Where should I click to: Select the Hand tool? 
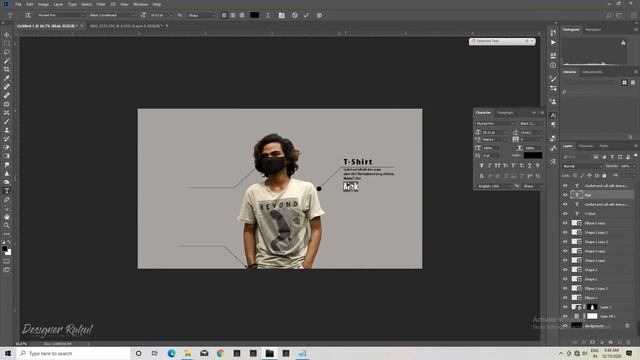7,217
